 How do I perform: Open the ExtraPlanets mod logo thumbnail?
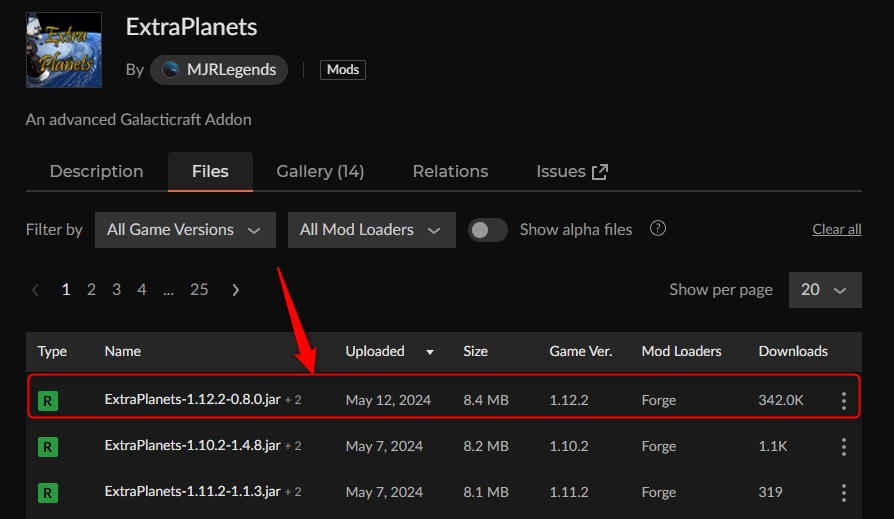pyautogui.click(x=64, y=50)
